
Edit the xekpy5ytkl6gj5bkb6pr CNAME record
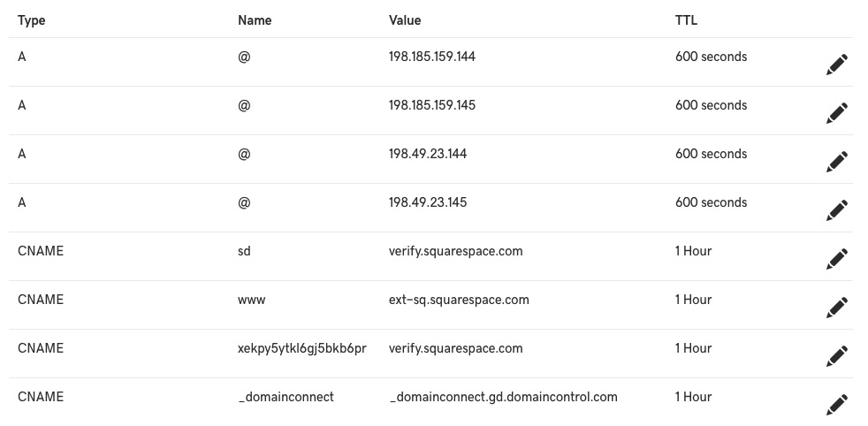pos(836,356)
